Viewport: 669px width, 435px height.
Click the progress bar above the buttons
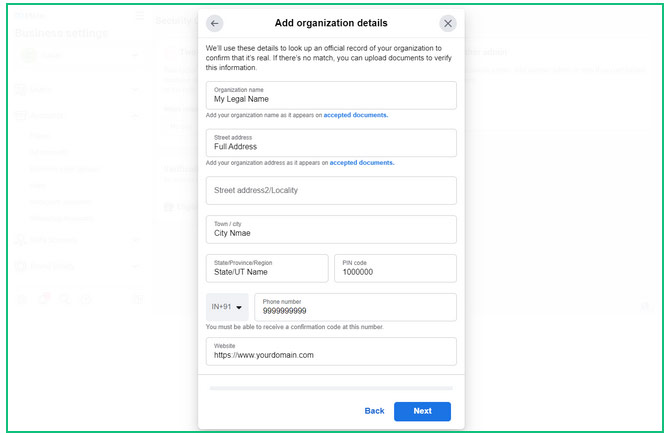pos(331,389)
